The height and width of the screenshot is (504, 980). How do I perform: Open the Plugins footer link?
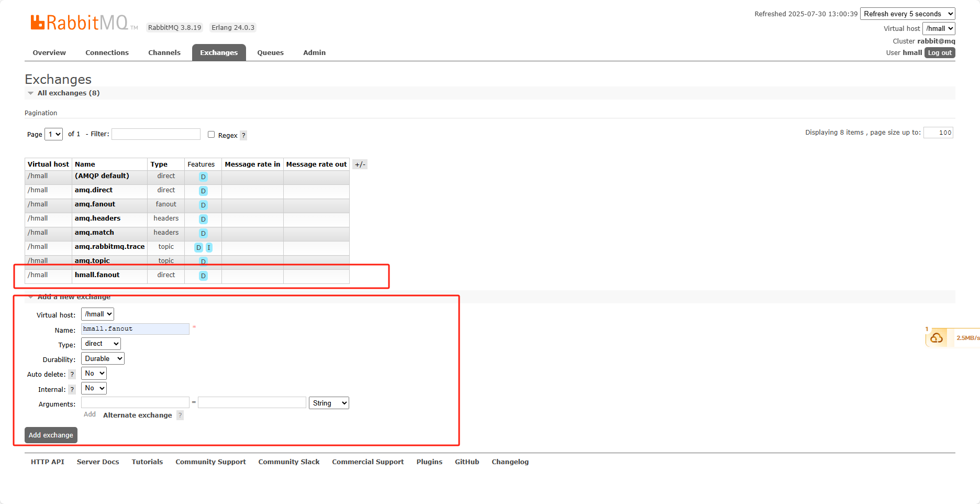pyautogui.click(x=429, y=462)
